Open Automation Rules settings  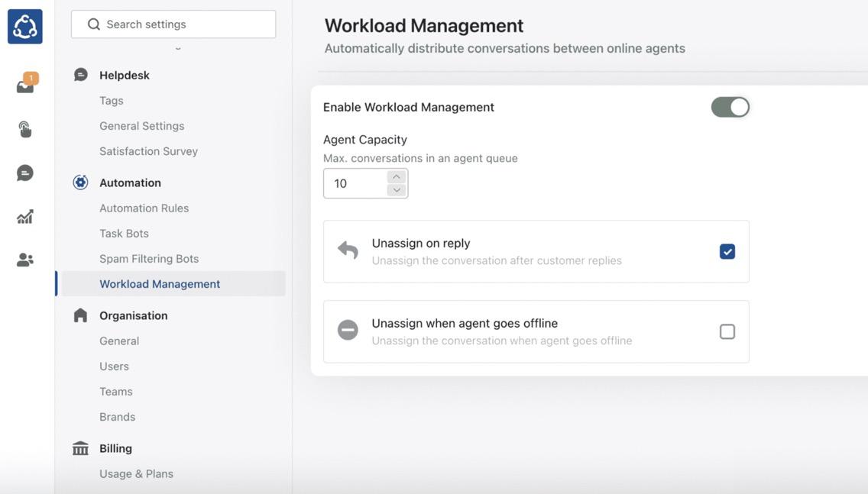pyautogui.click(x=144, y=208)
